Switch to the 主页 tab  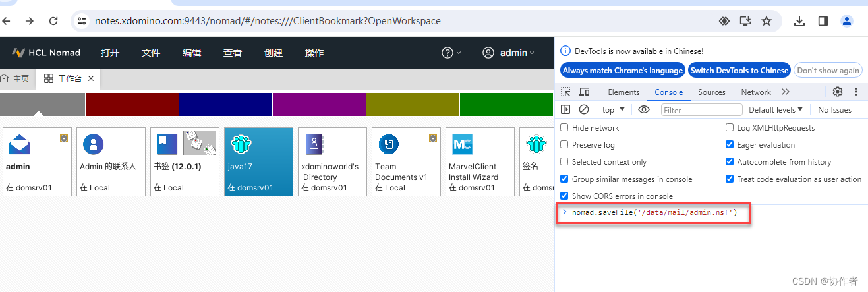[16, 78]
